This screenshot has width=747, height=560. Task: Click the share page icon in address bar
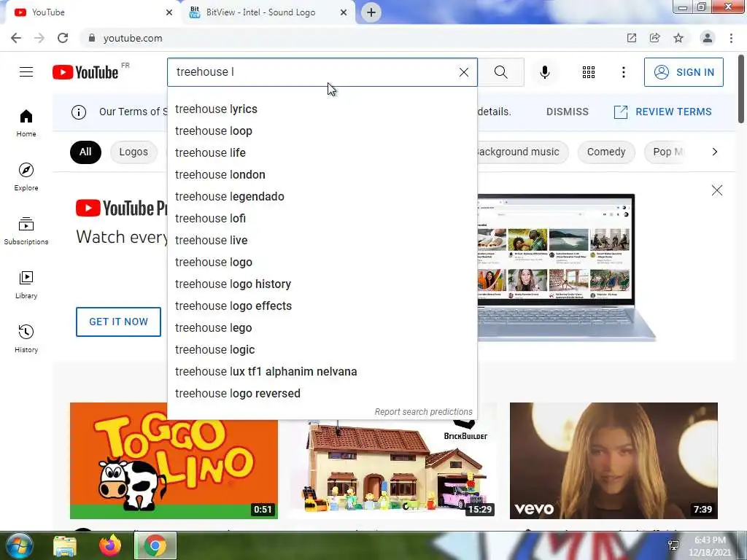655,38
